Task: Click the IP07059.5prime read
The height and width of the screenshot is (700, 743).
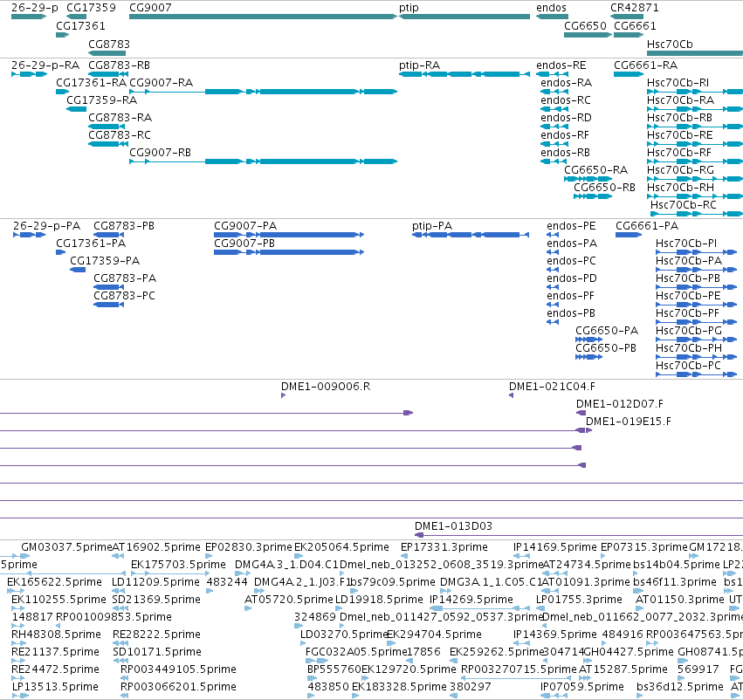Action: tap(554, 696)
